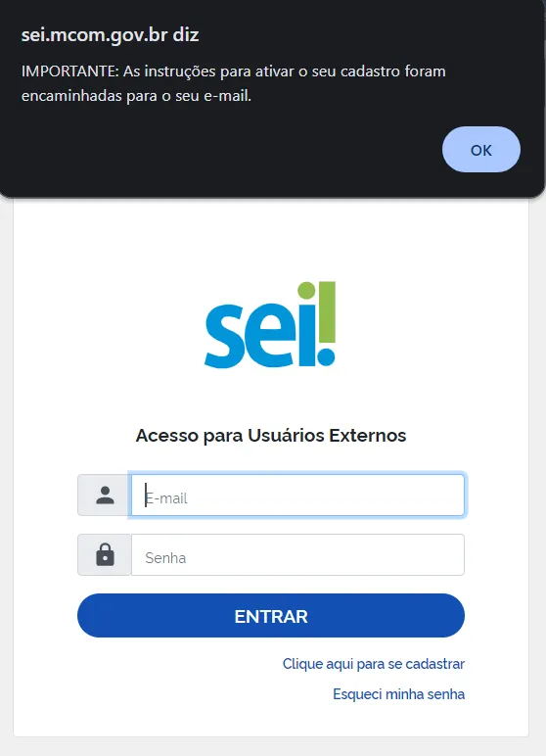Click the 'sei.mcom.gov.br diz' dialog title
This screenshot has width=546, height=756.
coord(110,34)
